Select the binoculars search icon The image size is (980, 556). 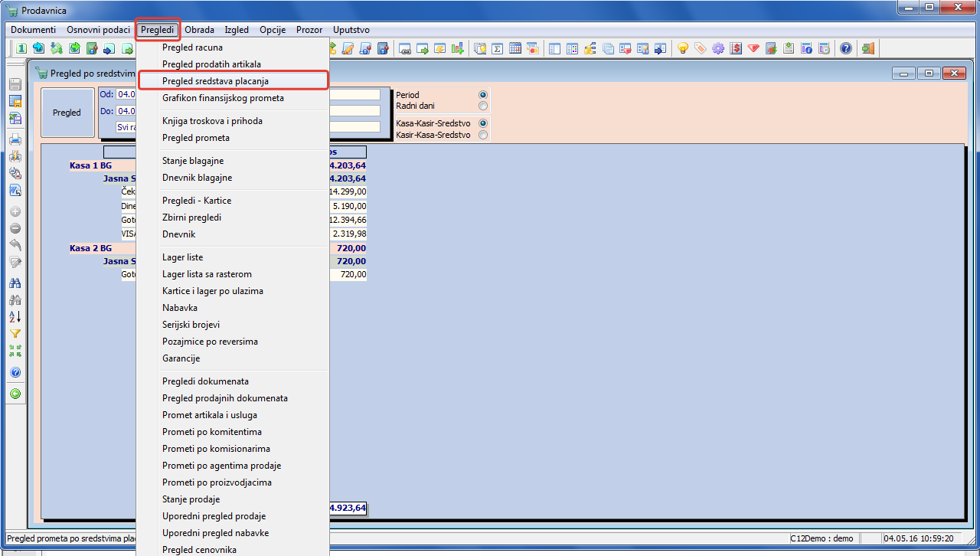pos(15,283)
